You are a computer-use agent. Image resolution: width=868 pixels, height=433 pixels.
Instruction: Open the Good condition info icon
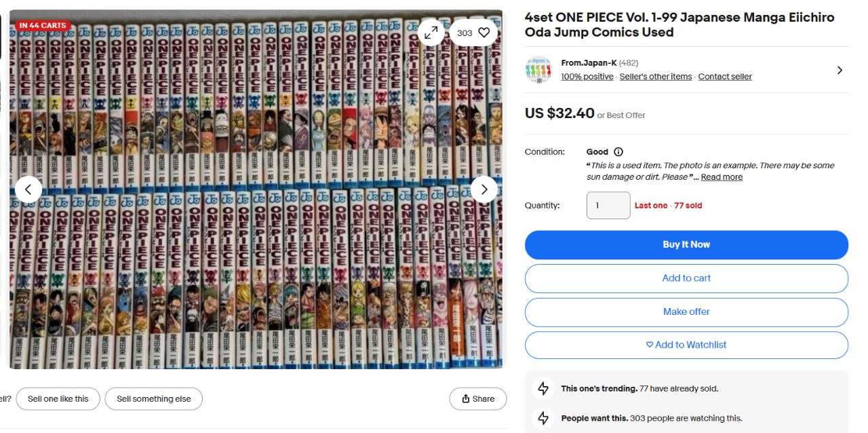[x=618, y=152]
